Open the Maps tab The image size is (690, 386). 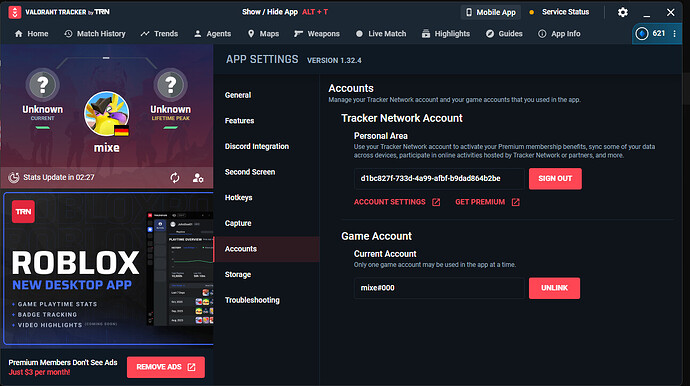click(263, 33)
